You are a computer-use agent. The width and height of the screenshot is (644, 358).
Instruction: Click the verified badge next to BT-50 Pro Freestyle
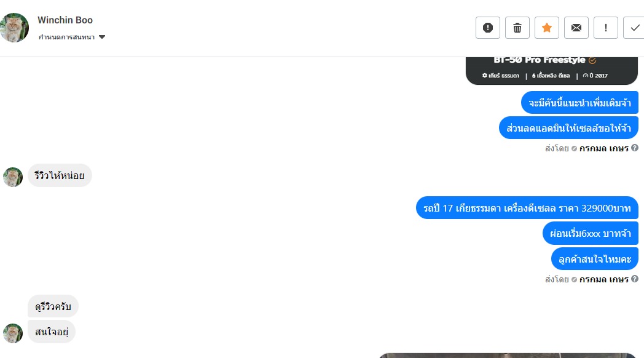point(592,60)
